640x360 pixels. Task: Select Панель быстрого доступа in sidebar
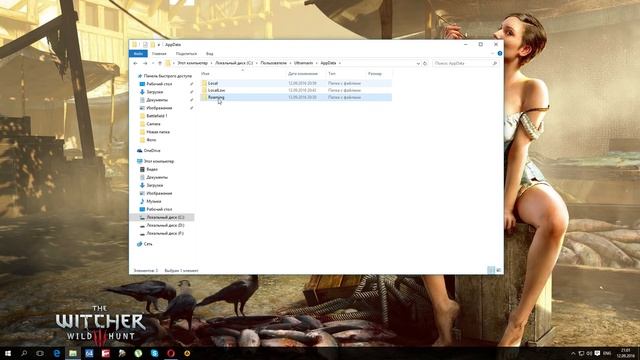(x=167, y=76)
